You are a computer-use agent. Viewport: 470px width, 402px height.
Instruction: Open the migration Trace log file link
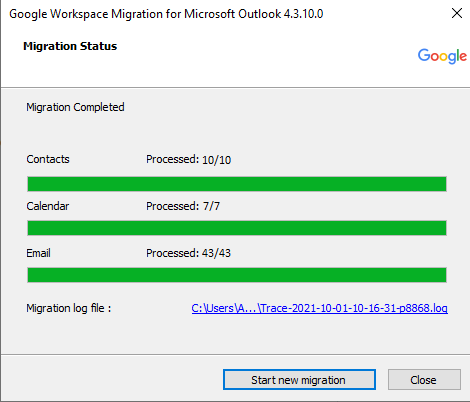pyautogui.click(x=319, y=308)
